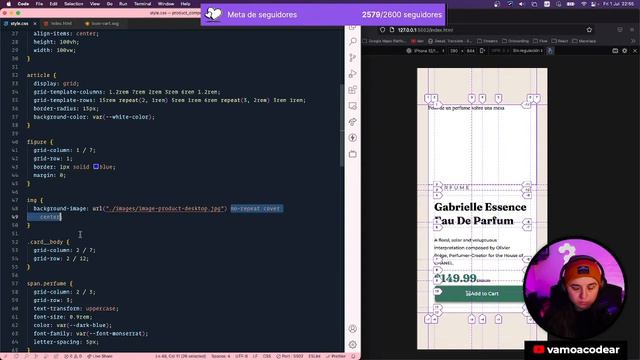Click the lightning bolt activity bar icon
The width and height of the screenshot is (640, 360).
(x=353, y=138)
